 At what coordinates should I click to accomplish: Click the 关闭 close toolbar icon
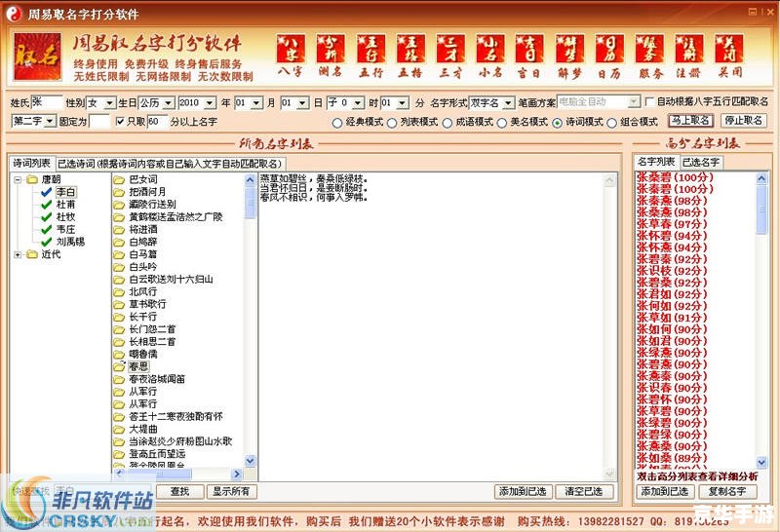point(729,56)
